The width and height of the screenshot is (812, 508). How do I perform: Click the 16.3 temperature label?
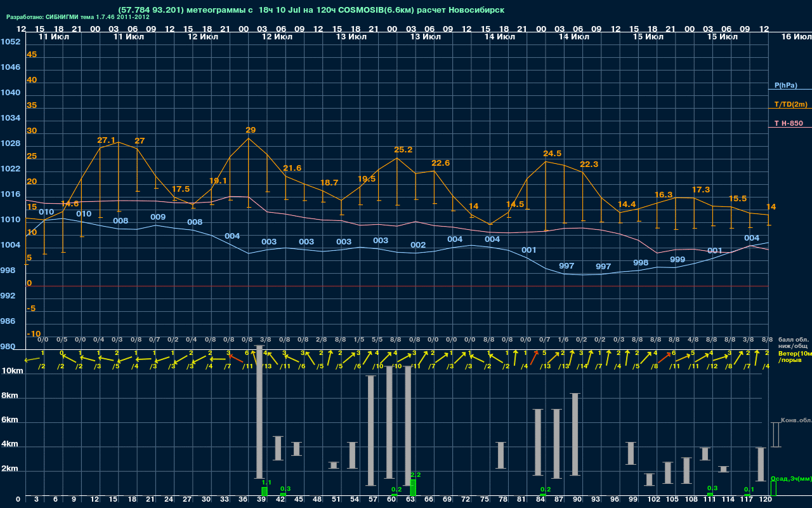pyautogui.click(x=664, y=195)
